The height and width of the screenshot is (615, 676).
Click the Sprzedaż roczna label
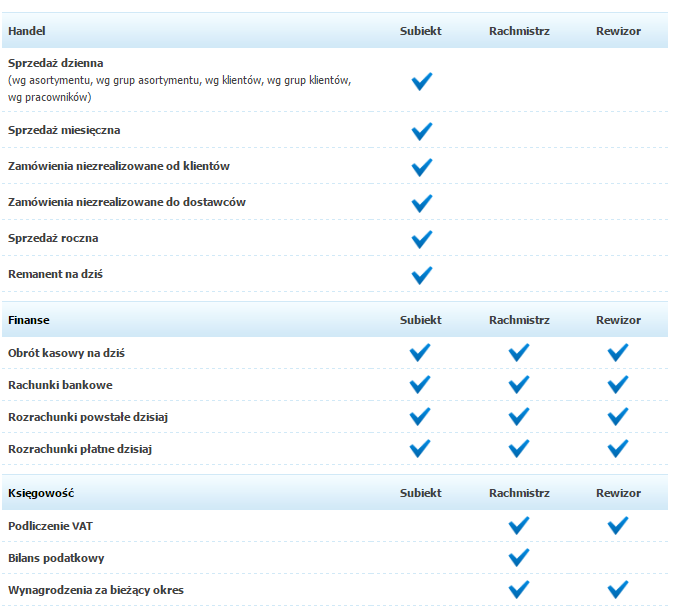pyautogui.click(x=53, y=238)
